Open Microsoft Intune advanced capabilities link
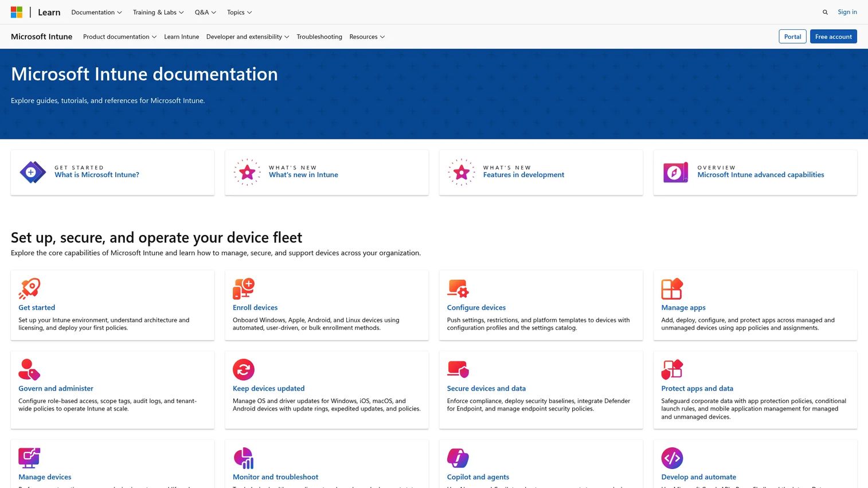This screenshot has width=868, height=488. 761,175
